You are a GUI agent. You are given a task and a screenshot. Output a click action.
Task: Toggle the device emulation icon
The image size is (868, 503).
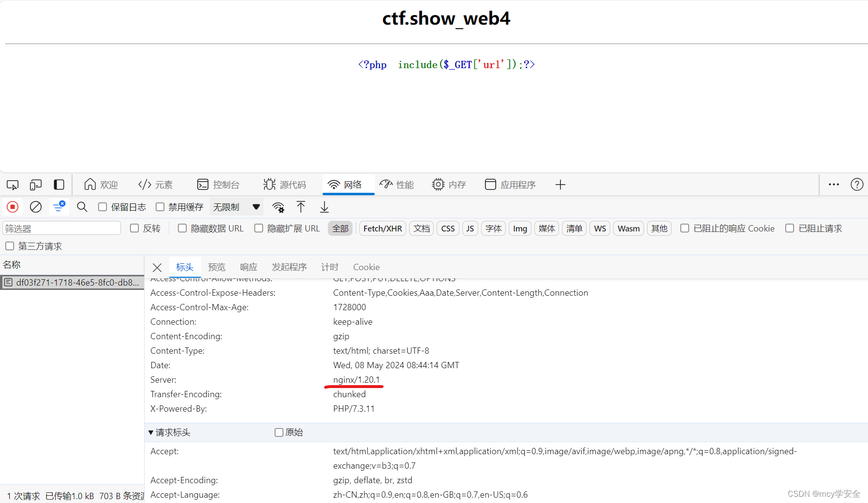35,185
